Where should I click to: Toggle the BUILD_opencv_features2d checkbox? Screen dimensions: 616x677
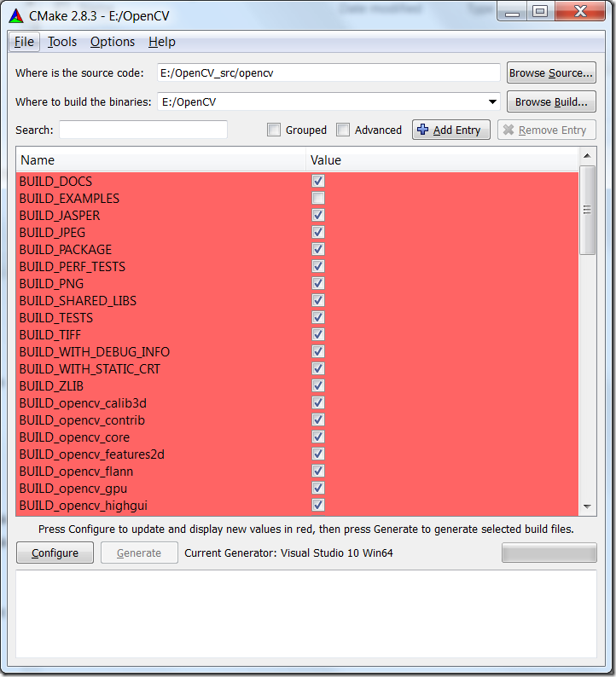pos(318,454)
